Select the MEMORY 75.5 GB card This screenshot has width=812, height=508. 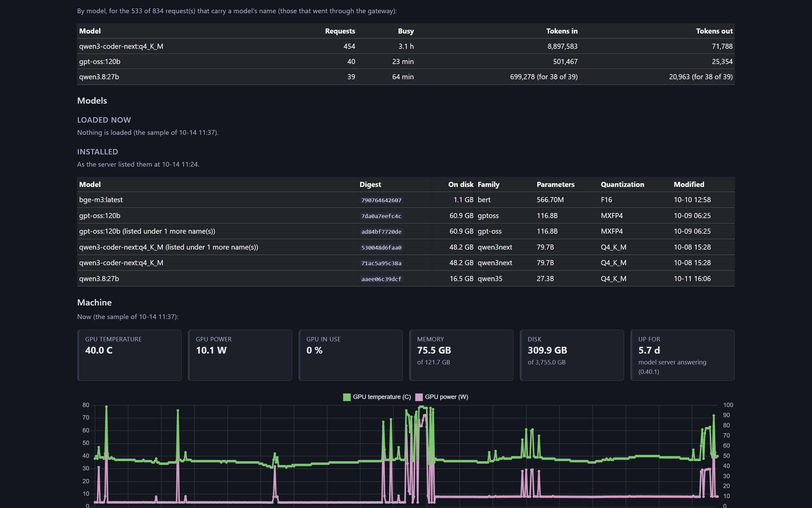point(461,355)
